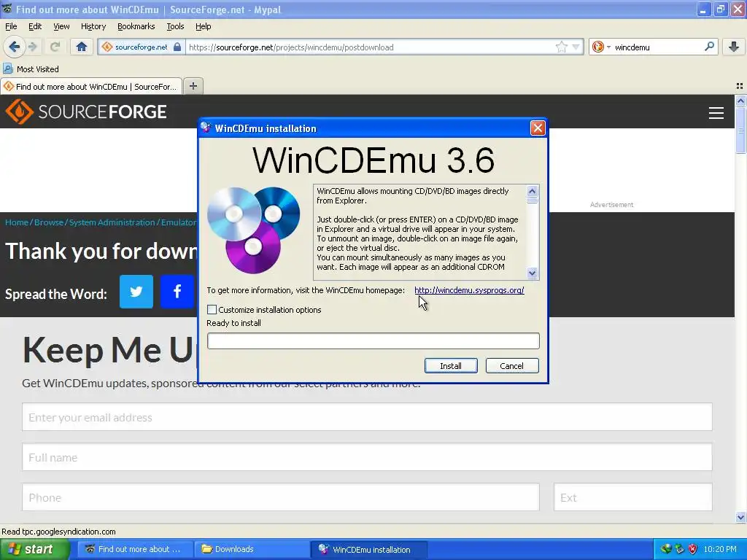Open the Help menu
The width and height of the screenshot is (747, 560).
pyautogui.click(x=203, y=26)
